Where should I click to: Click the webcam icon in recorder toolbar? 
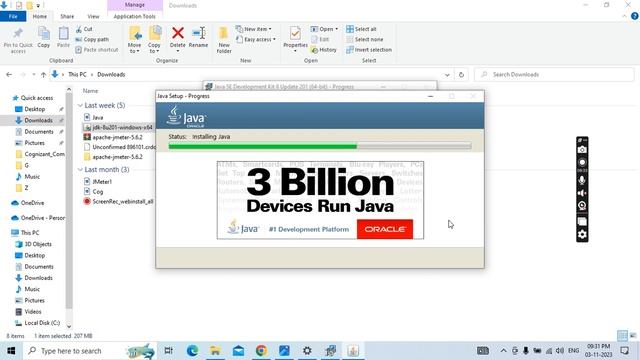pos(582,206)
